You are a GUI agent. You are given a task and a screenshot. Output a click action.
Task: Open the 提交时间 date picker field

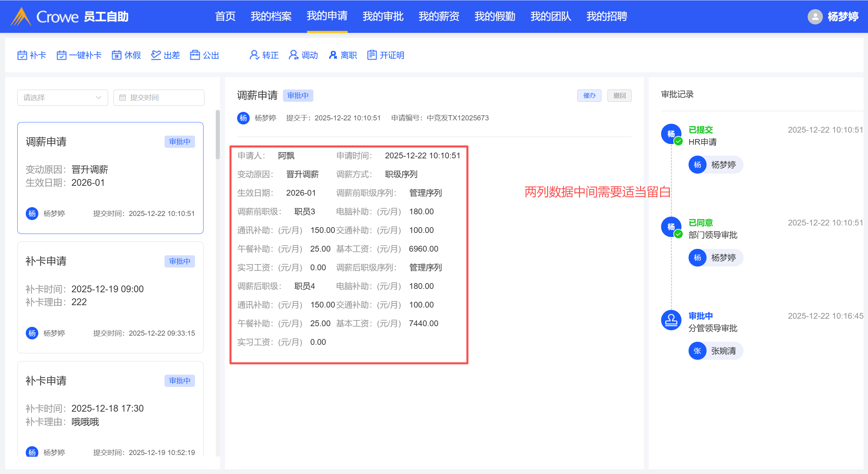point(158,98)
